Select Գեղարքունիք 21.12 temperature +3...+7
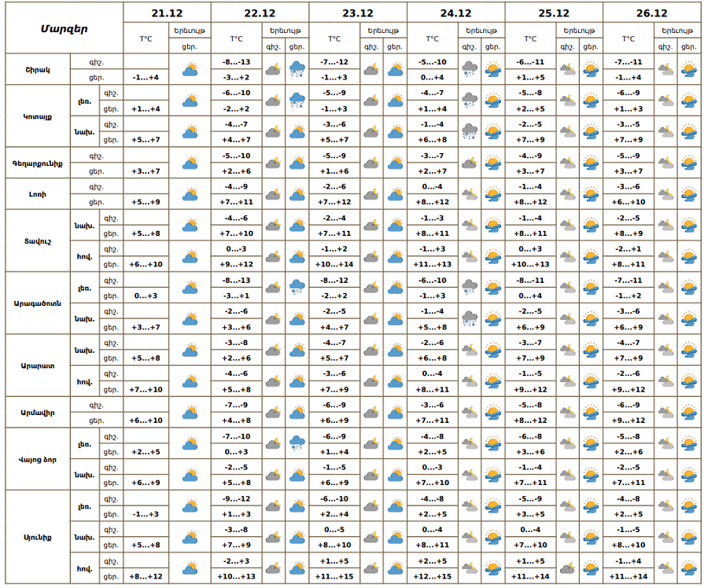The image size is (708, 588). [x=146, y=171]
